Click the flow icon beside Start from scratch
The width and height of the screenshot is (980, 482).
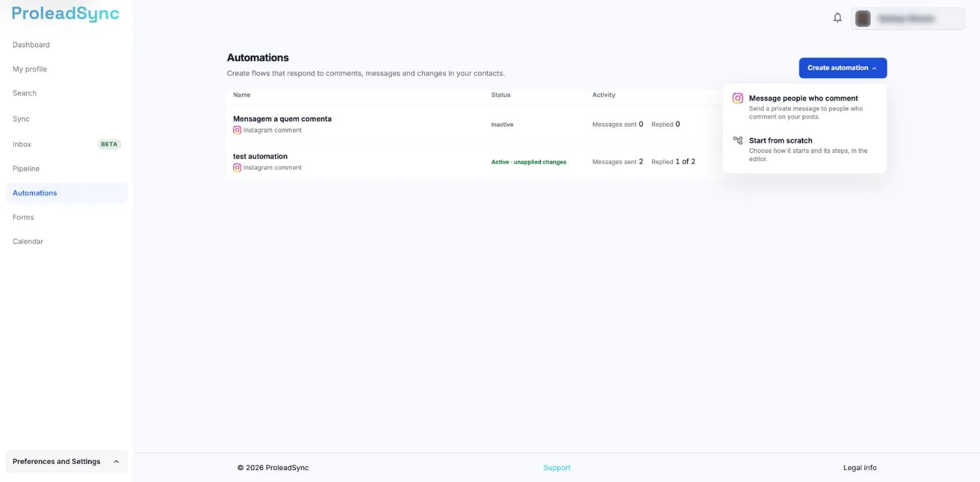coord(737,140)
